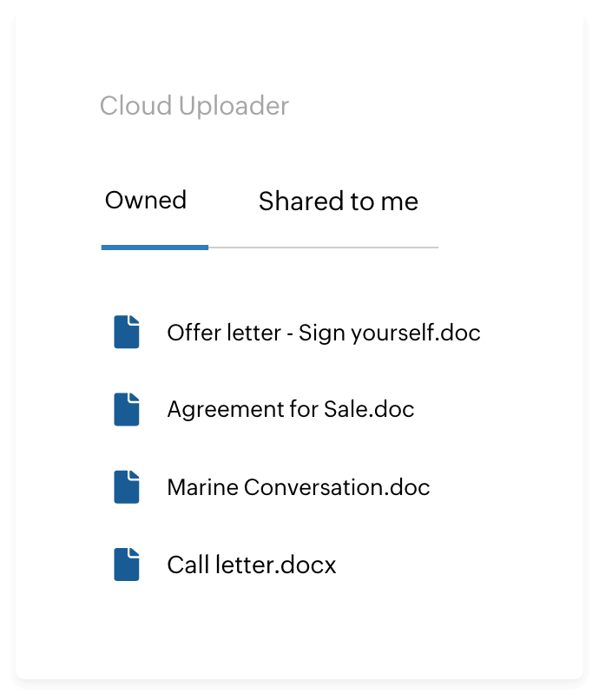This screenshot has width=599, height=700.
Task: Click the Marine Conversation document icon
Action: 127,486
